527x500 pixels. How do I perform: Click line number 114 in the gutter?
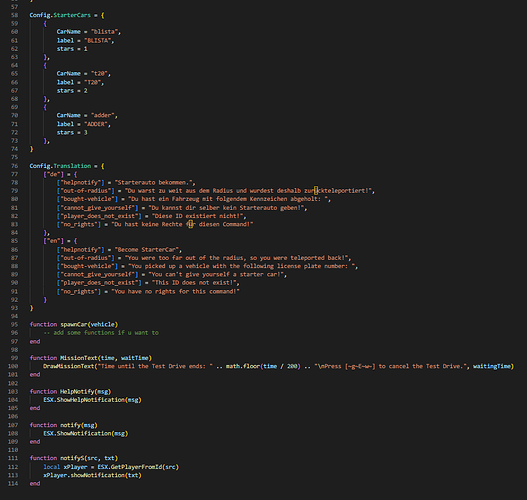pos(13,483)
